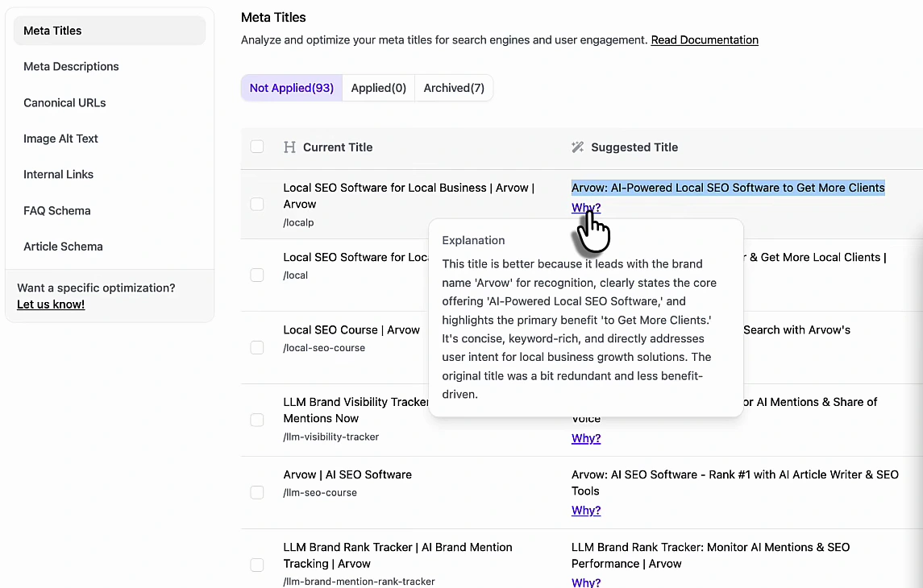
Task: Click the 'Let us know!' link
Action: [51, 304]
